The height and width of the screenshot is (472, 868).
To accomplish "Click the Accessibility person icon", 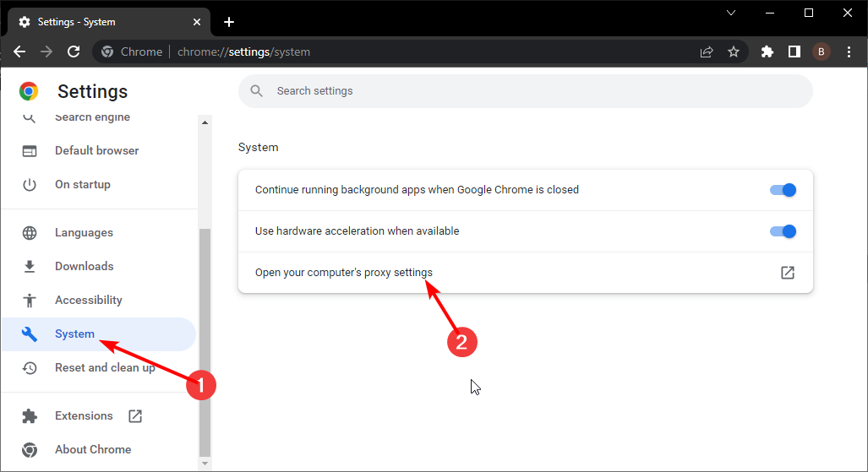I will (30, 301).
